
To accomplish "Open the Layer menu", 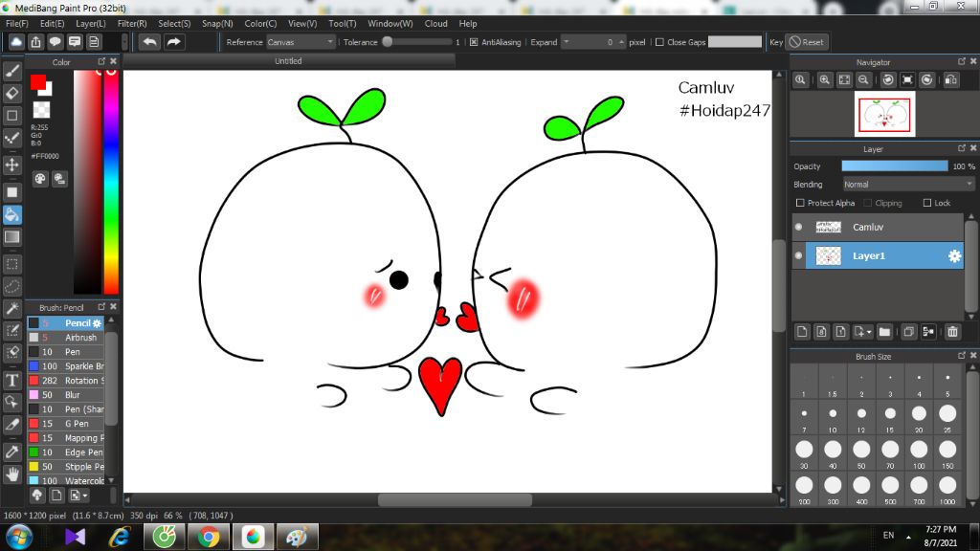I will (91, 24).
